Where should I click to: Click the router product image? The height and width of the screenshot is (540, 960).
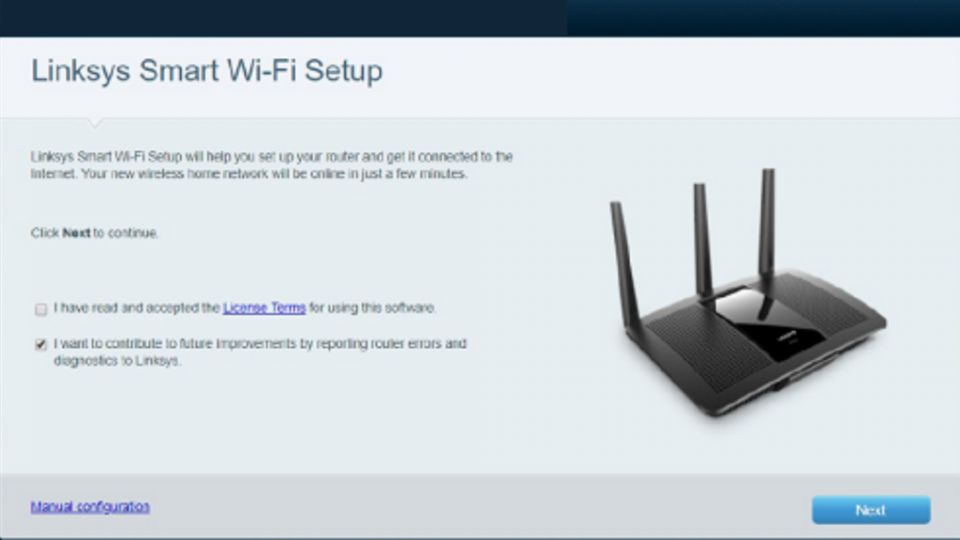(747, 294)
